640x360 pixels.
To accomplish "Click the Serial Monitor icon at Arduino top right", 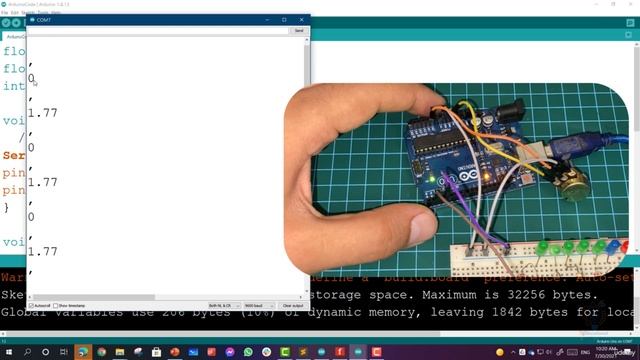I will 630,23.
